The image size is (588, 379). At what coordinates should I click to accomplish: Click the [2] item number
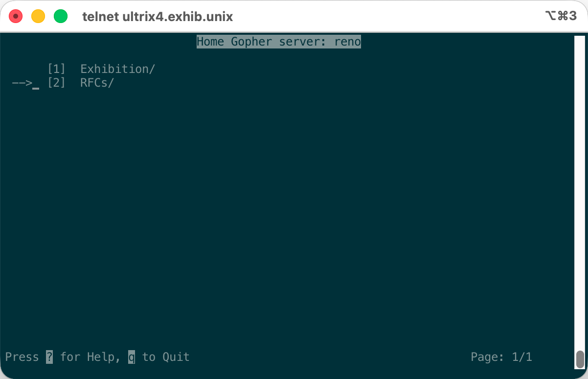click(x=56, y=83)
